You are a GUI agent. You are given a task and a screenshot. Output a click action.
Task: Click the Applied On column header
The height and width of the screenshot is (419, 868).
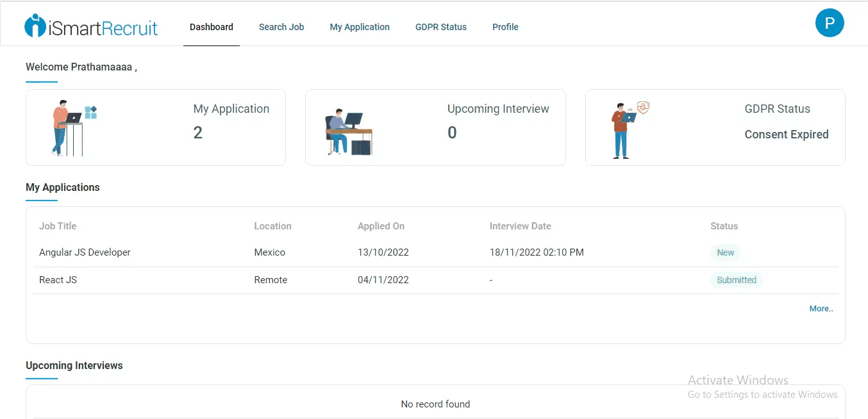pos(381,226)
